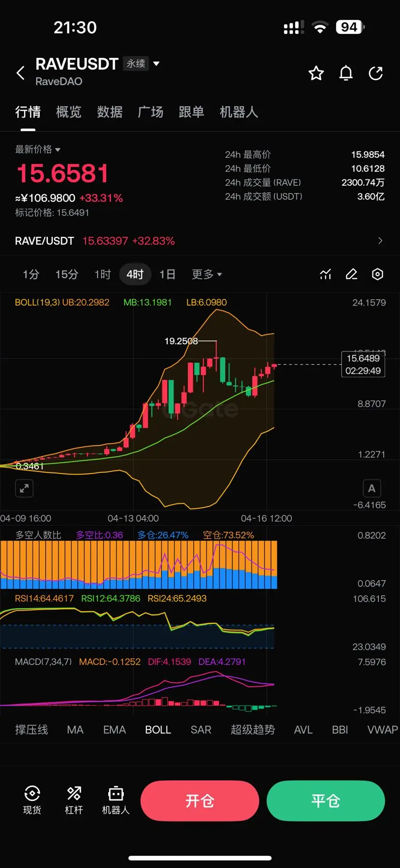Toggle auto scale A button
The width and height of the screenshot is (400, 868).
click(x=371, y=488)
